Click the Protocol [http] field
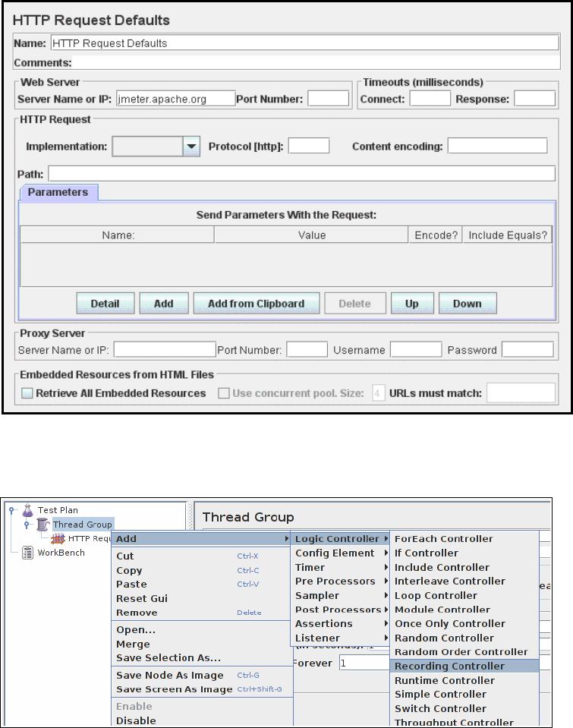This screenshot has height=728, width=573. 309,146
